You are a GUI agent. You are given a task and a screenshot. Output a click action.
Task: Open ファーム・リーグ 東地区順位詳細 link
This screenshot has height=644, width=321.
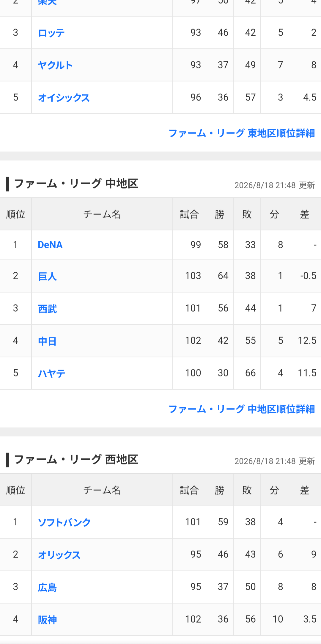tap(242, 133)
